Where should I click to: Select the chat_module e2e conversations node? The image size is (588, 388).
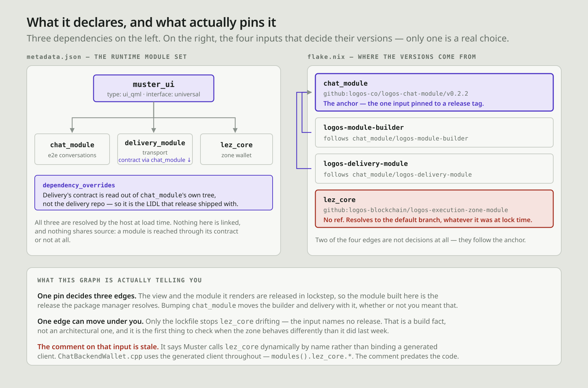coord(72,149)
